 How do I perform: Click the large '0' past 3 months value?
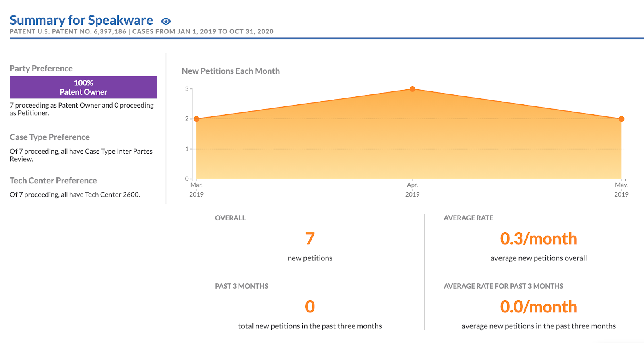310,307
